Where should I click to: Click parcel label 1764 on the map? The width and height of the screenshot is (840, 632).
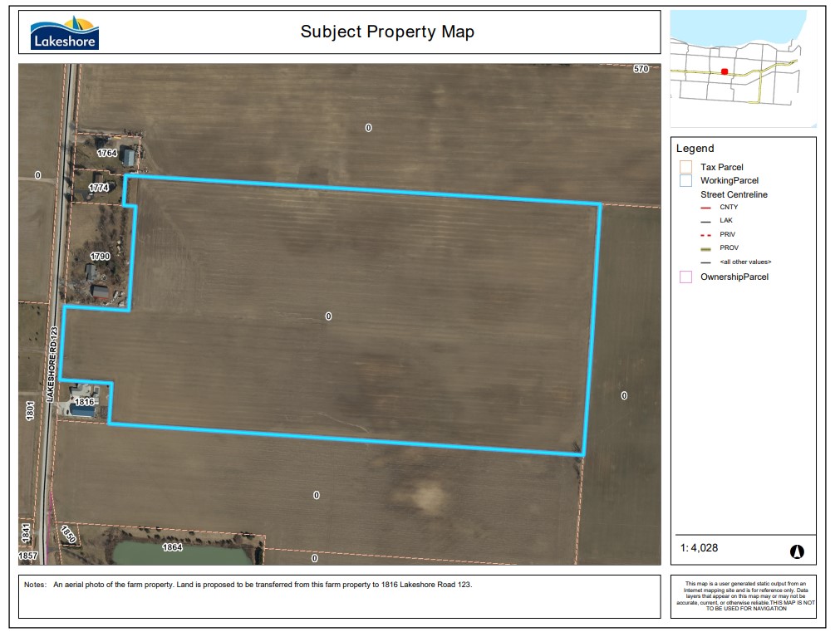coord(106,154)
